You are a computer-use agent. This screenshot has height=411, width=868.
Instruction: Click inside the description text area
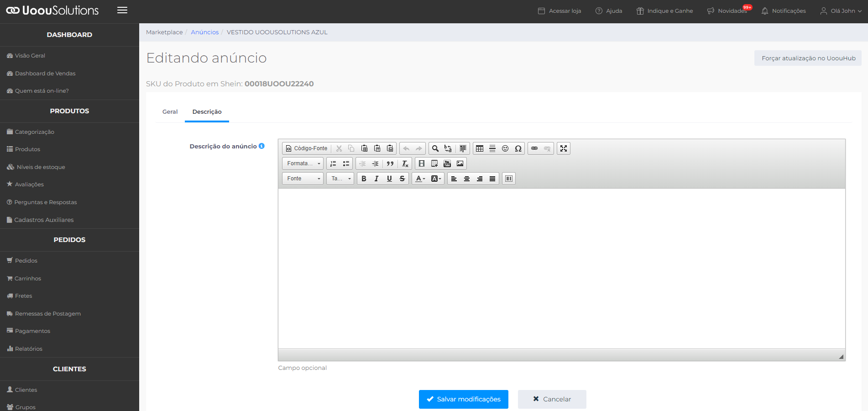tap(561, 269)
